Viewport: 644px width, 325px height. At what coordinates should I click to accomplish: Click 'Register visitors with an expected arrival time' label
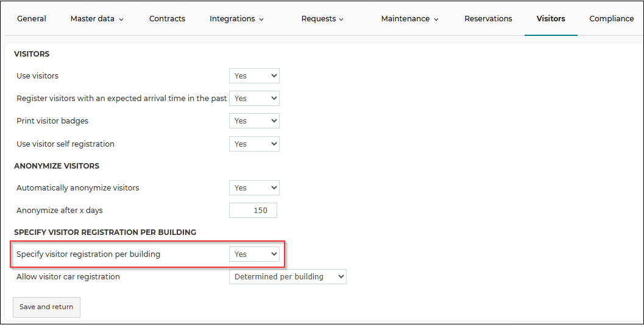(122, 99)
